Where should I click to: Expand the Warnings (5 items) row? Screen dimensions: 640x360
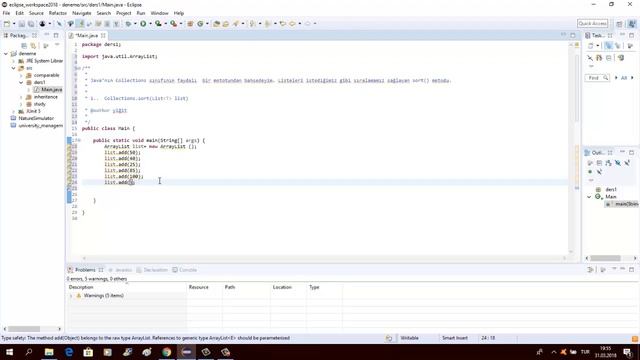click(x=71, y=296)
